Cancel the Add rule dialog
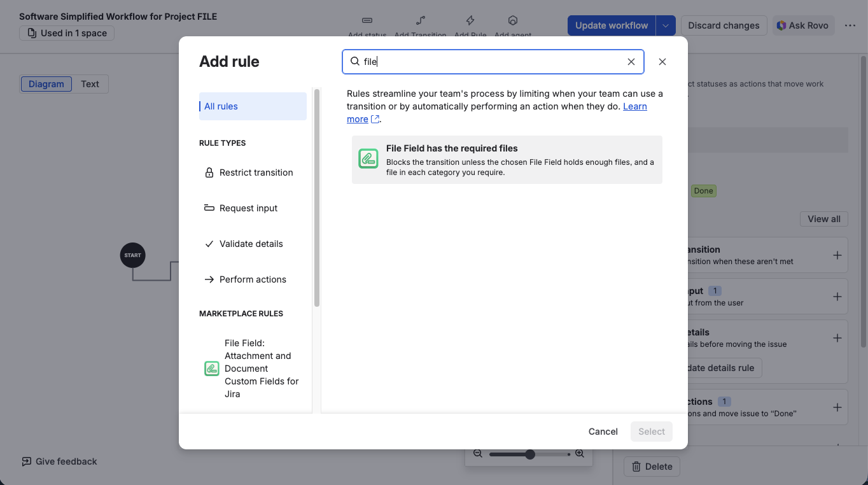The width and height of the screenshot is (868, 485). pos(603,432)
